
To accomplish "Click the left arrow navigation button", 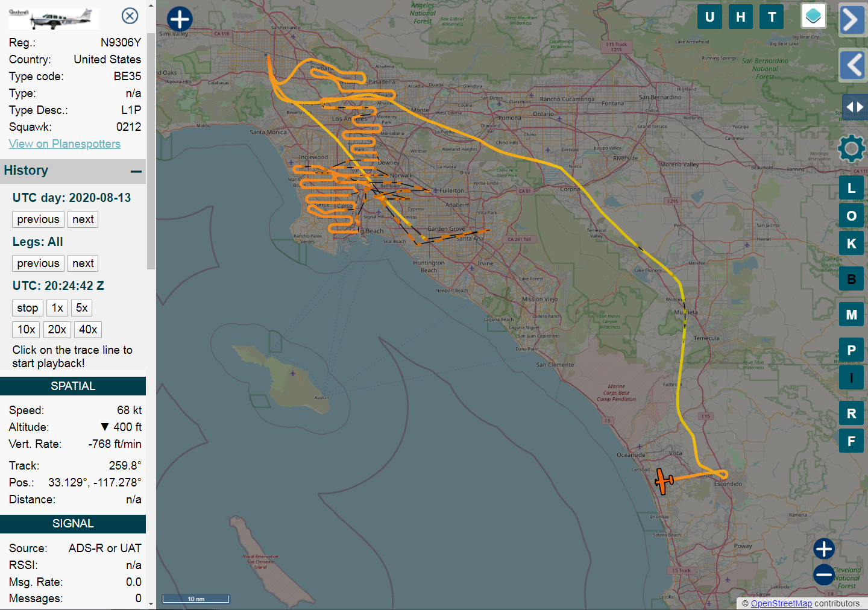I will tap(852, 65).
